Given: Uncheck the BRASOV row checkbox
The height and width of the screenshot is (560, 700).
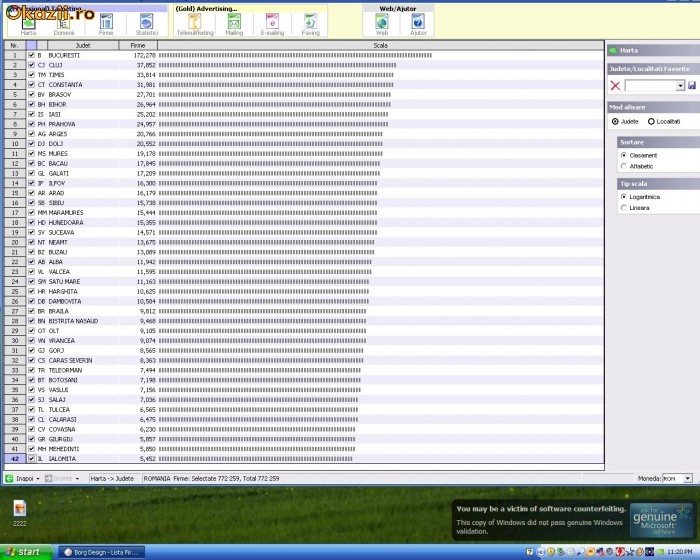Looking at the screenshot, I should [x=31, y=95].
